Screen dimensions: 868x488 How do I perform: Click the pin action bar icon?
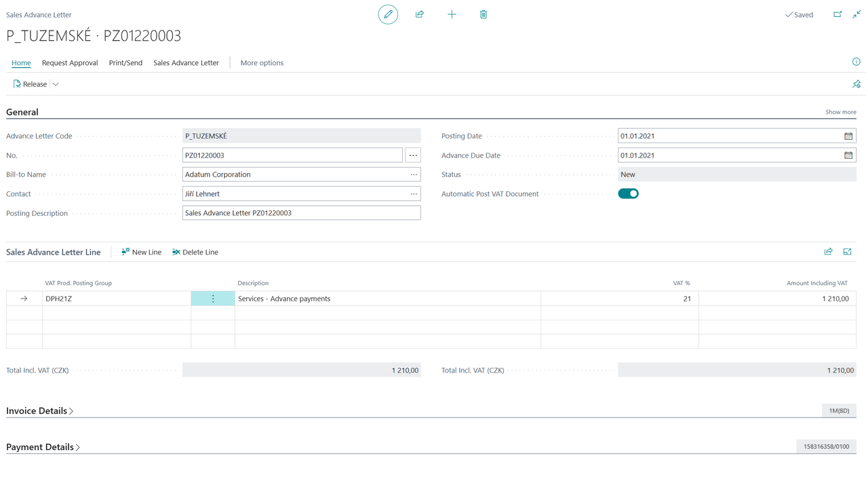point(856,84)
